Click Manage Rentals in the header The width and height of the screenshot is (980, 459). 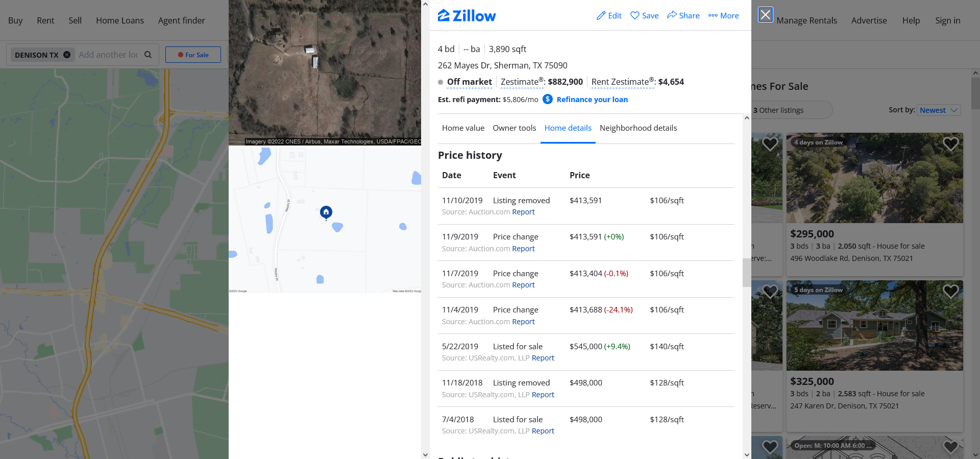807,20
